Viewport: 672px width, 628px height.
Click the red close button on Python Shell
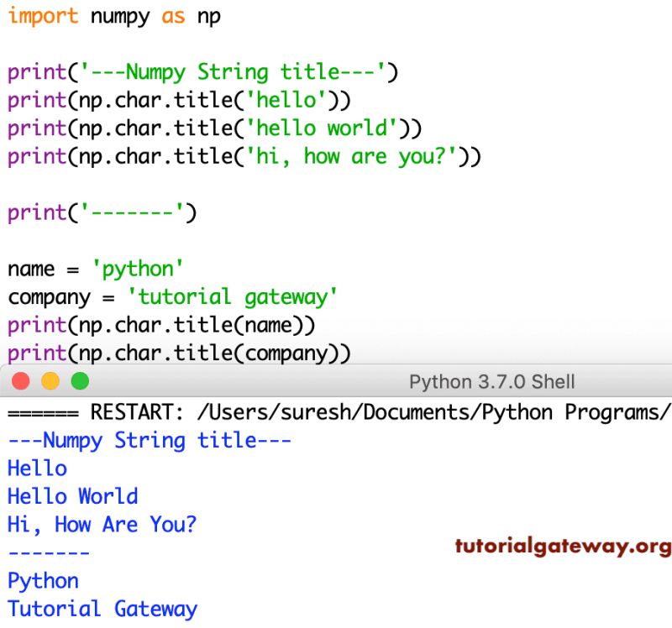pyautogui.click(x=20, y=381)
